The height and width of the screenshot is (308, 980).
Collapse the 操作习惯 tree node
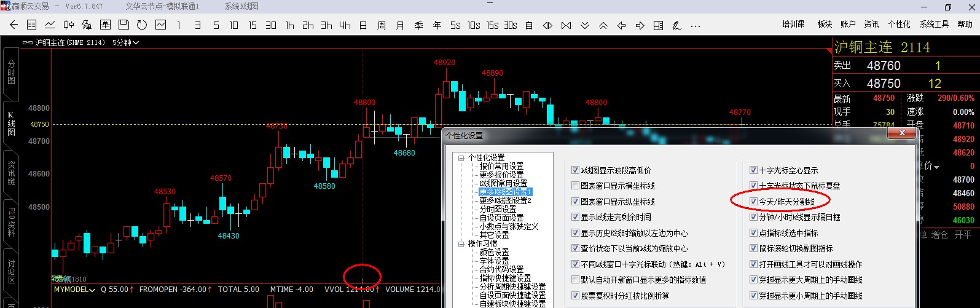point(461,243)
